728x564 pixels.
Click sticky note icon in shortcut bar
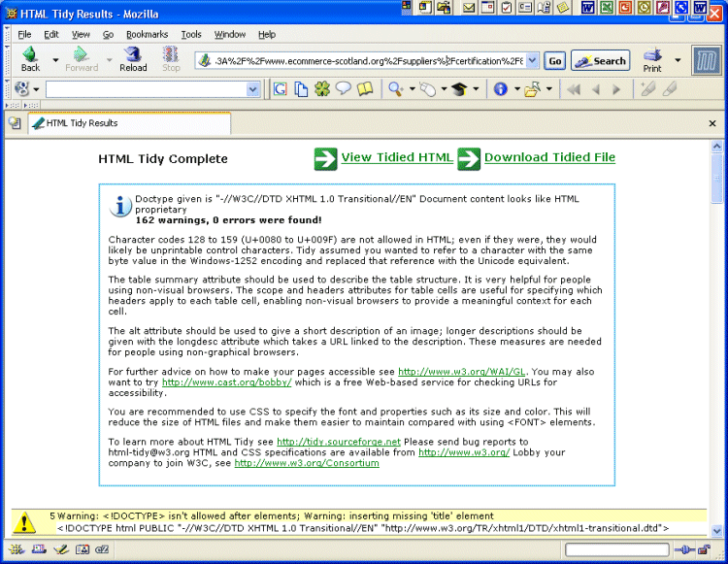(563, 7)
